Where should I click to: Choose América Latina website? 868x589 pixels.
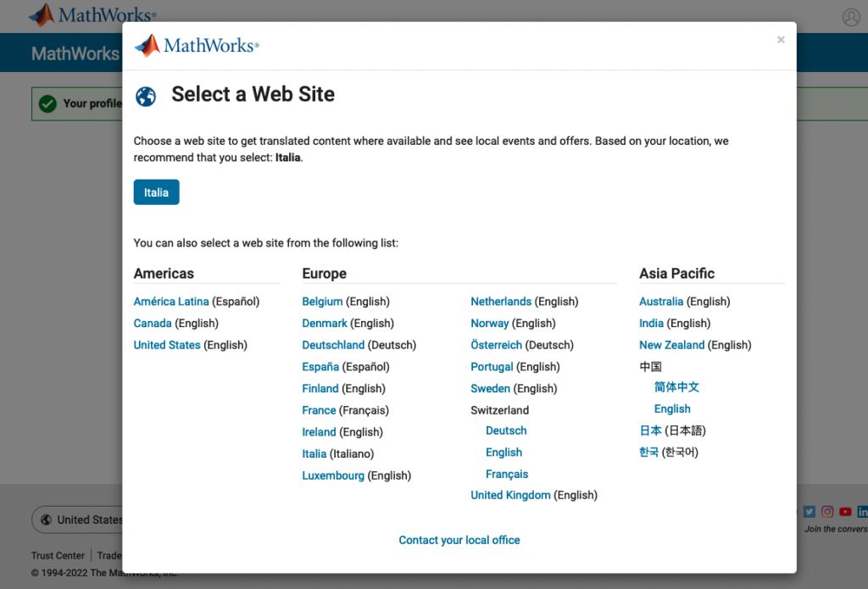171,302
